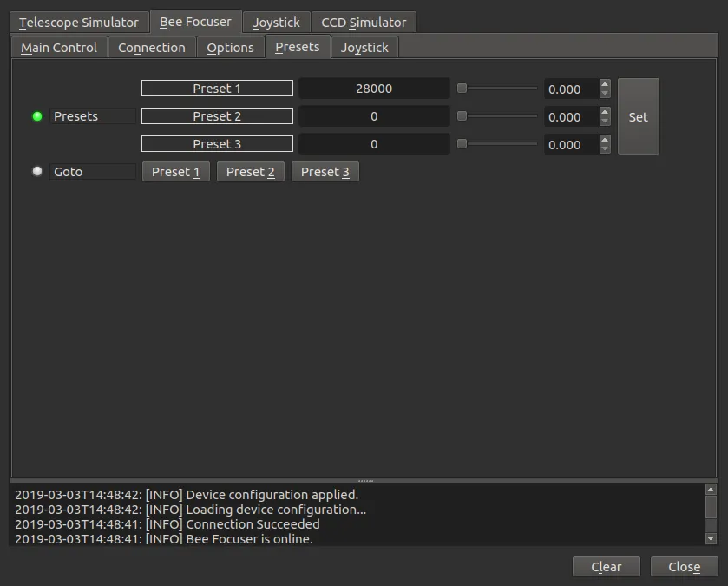Click the Preset 3 slider handle

(462, 144)
